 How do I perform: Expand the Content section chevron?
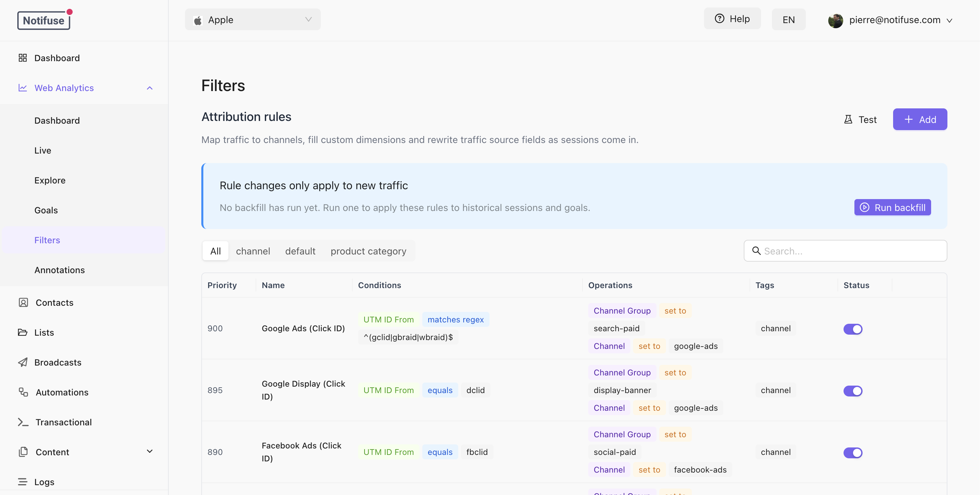149,451
